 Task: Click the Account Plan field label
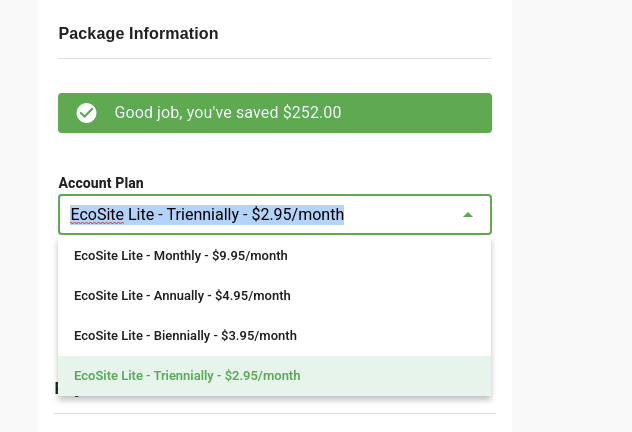101,183
